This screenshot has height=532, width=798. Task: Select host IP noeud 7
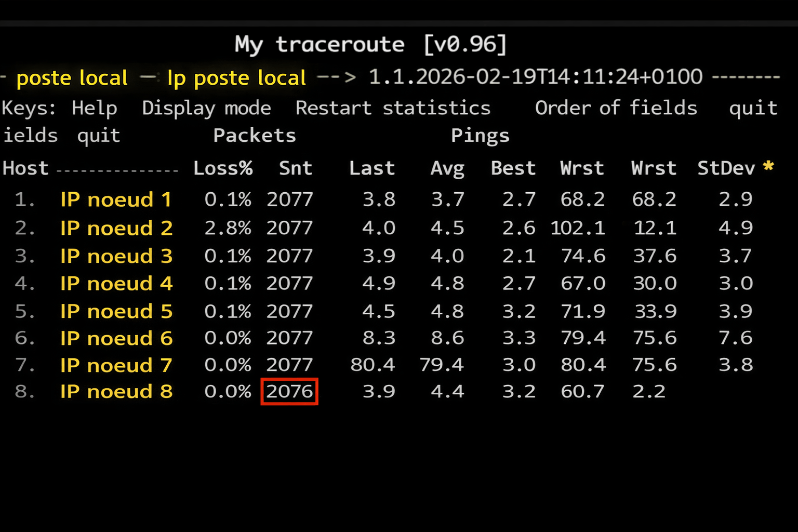tap(116, 365)
